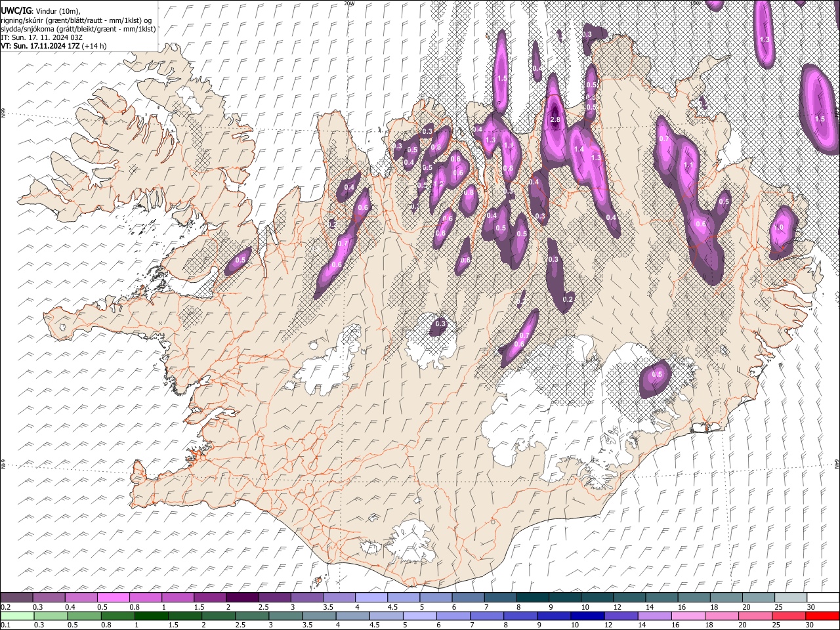The image size is (840, 630).
Task: Select lower legend swatch between 14 and 16
Action: [x=655, y=616]
